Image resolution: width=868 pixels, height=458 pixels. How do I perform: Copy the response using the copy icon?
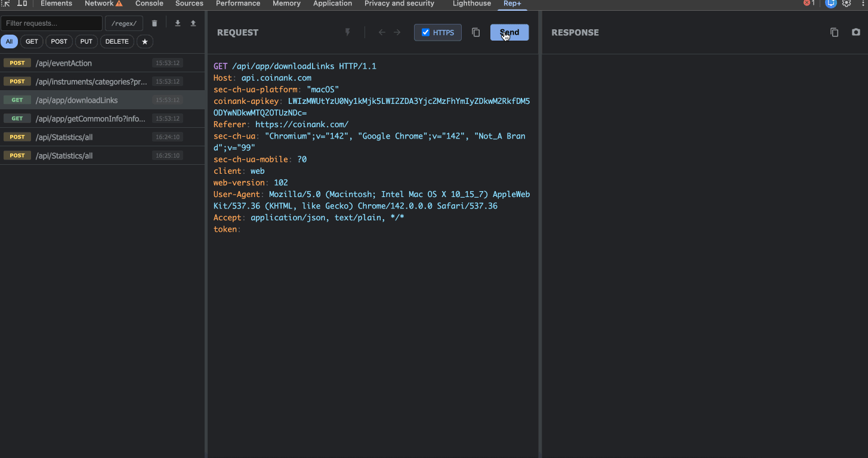pos(835,32)
